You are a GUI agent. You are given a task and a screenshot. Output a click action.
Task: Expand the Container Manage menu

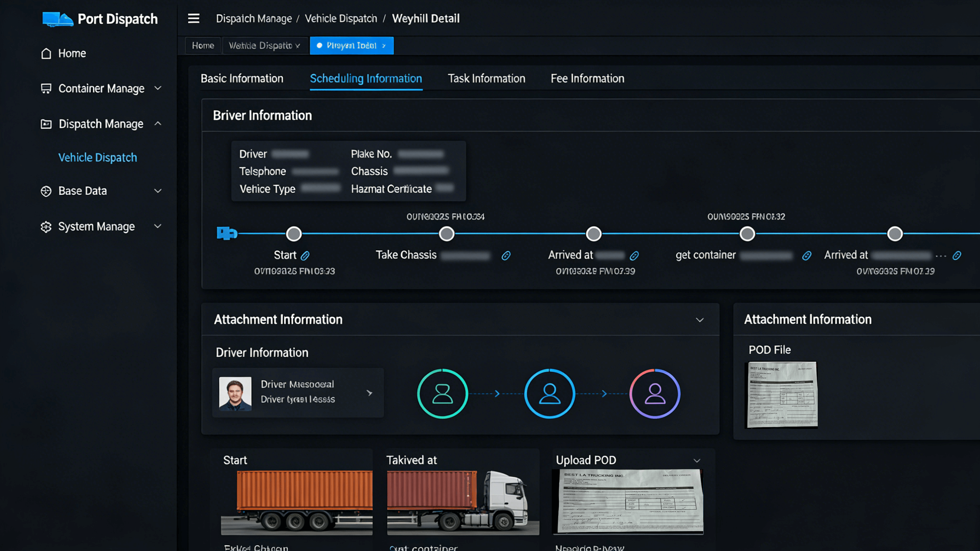101,89
